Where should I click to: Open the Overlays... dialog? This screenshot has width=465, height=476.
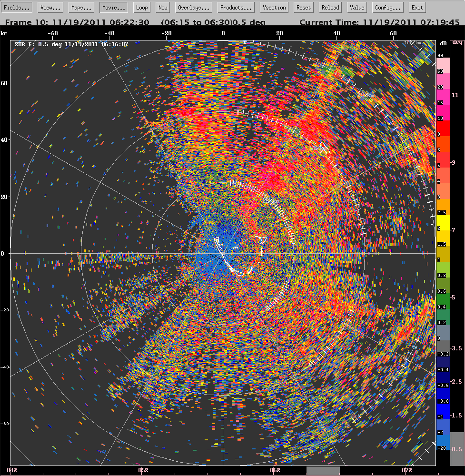[x=194, y=8]
